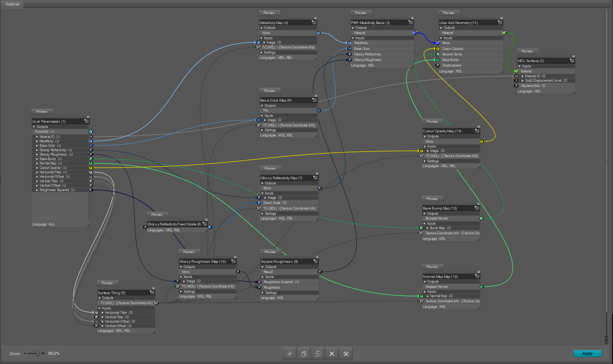The width and height of the screenshot is (613, 364).
Task: Open the User Parameters node options menu icon
Action: click(86, 121)
